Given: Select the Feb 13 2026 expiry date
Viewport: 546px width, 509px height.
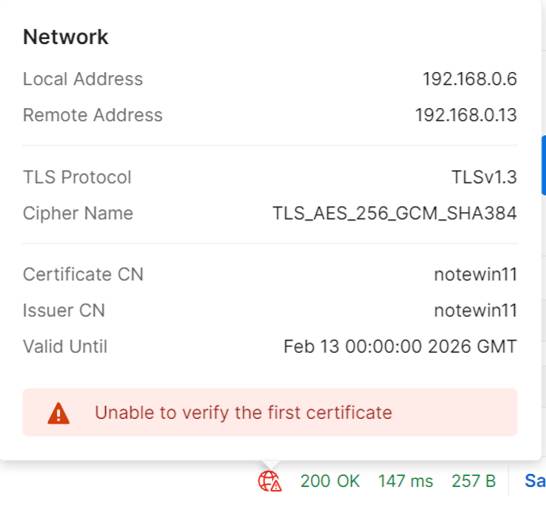Looking at the screenshot, I should (400, 346).
